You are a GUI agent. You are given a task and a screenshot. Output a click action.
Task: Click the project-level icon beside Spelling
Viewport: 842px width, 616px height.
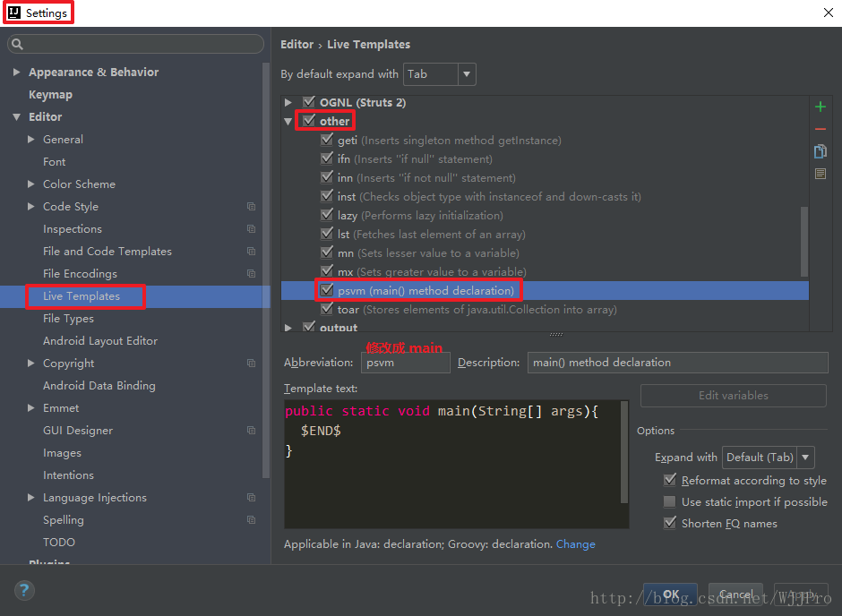[251, 520]
